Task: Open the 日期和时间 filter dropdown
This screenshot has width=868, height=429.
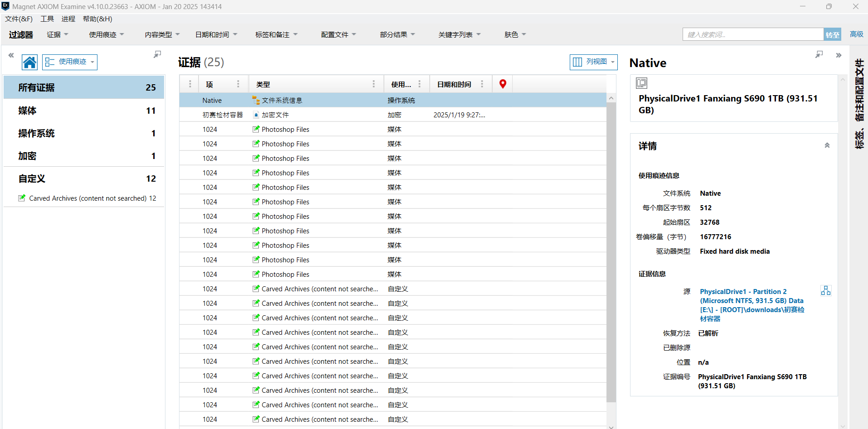Action: tap(216, 34)
